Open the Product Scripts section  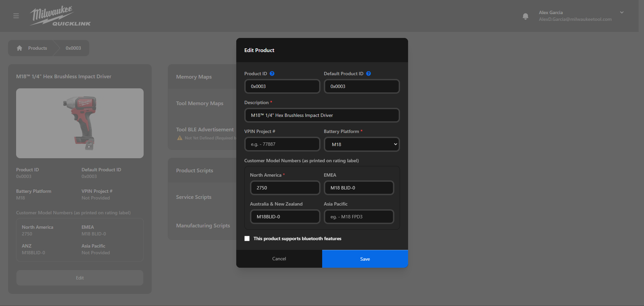pyautogui.click(x=195, y=170)
